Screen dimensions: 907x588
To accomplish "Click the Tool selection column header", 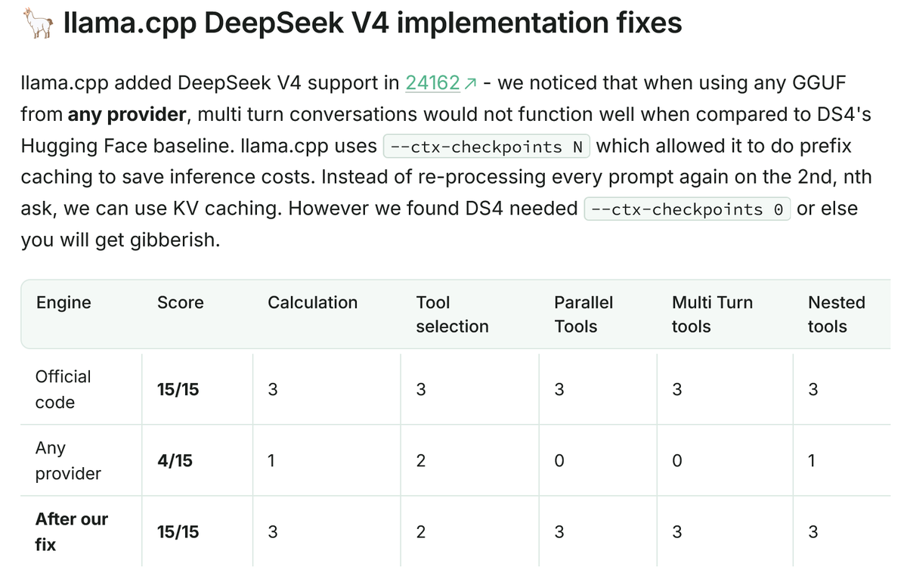I will point(452,314).
